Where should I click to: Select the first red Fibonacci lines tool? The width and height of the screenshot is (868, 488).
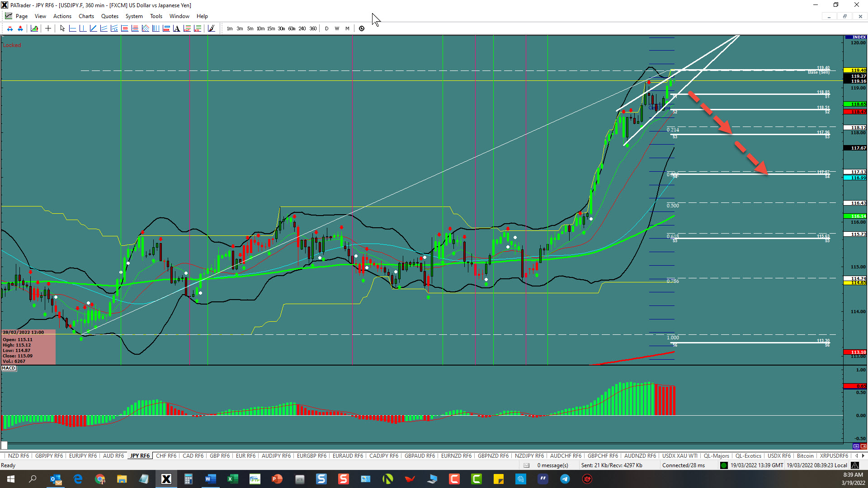pyautogui.click(x=125, y=28)
